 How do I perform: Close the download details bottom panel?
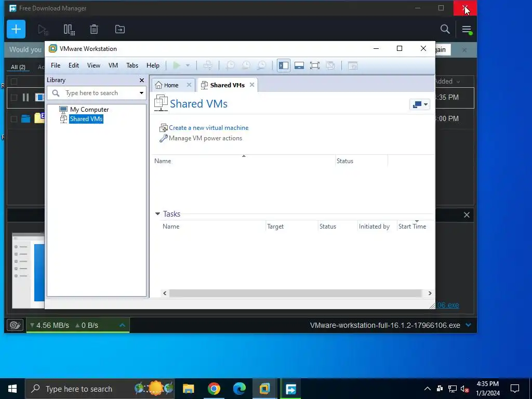tap(467, 215)
